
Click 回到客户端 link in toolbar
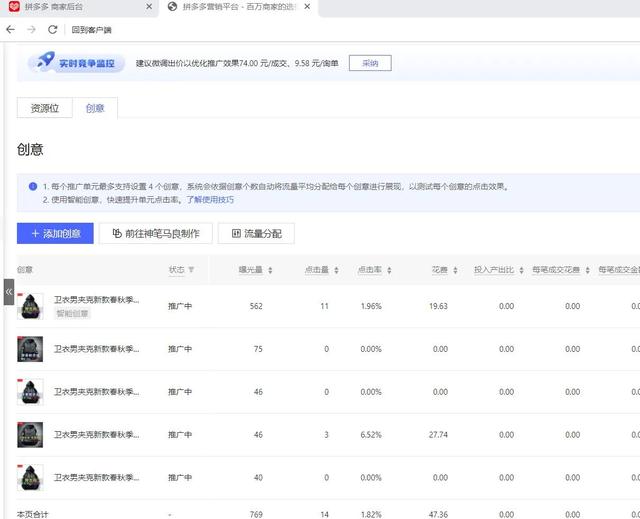coord(91,30)
